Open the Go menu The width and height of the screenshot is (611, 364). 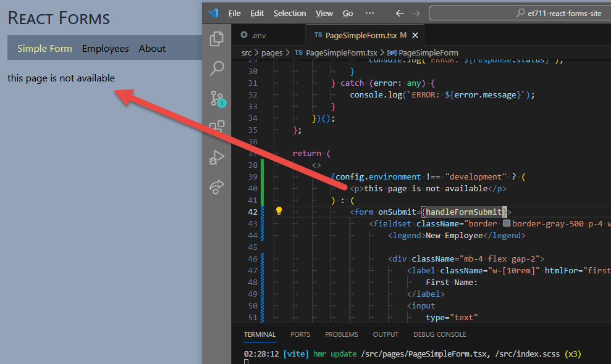348,13
